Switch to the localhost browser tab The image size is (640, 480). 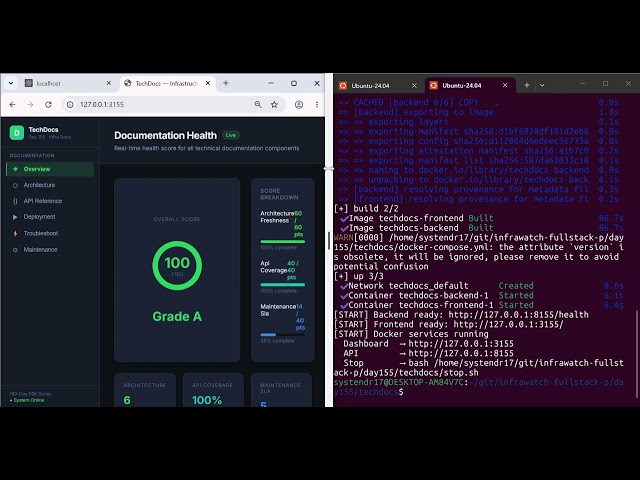coord(68,83)
